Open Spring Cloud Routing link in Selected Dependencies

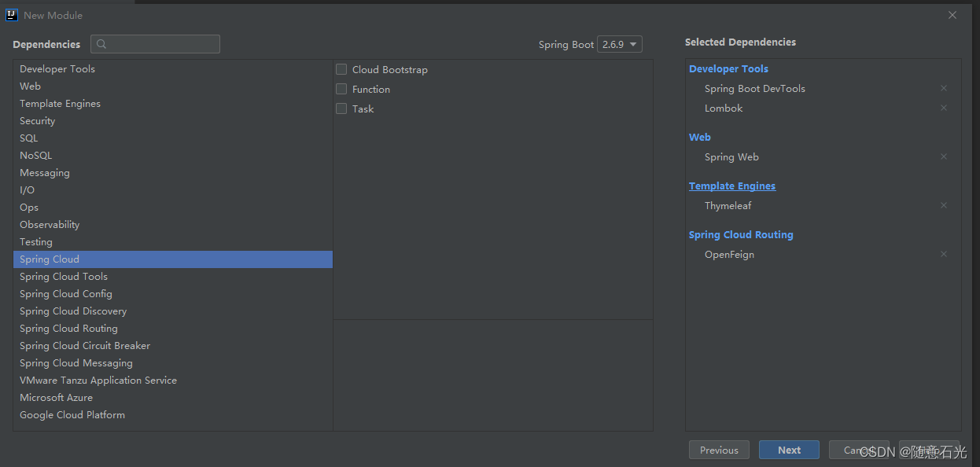[741, 235]
